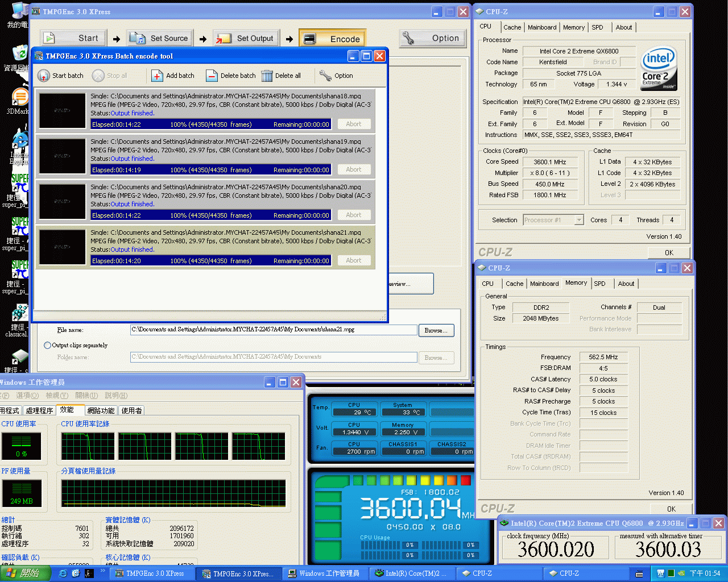This screenshot has height=582, width=728.
Task: Switch to Windows 工作管理員 taskbar button
Action: point(324,573)
